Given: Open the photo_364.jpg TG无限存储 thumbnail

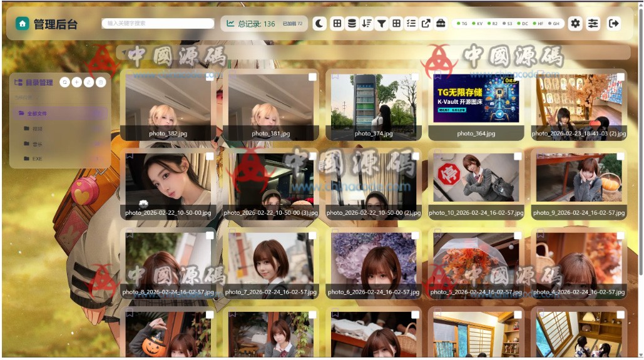Looking at the screenshot, I should [476, 99].
